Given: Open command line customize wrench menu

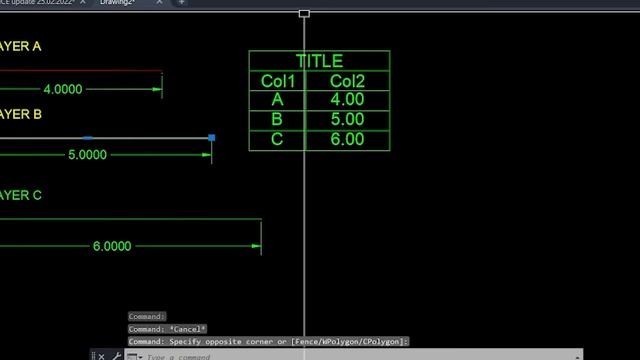Looking at the screenshot, I should (x=116, y=356).
